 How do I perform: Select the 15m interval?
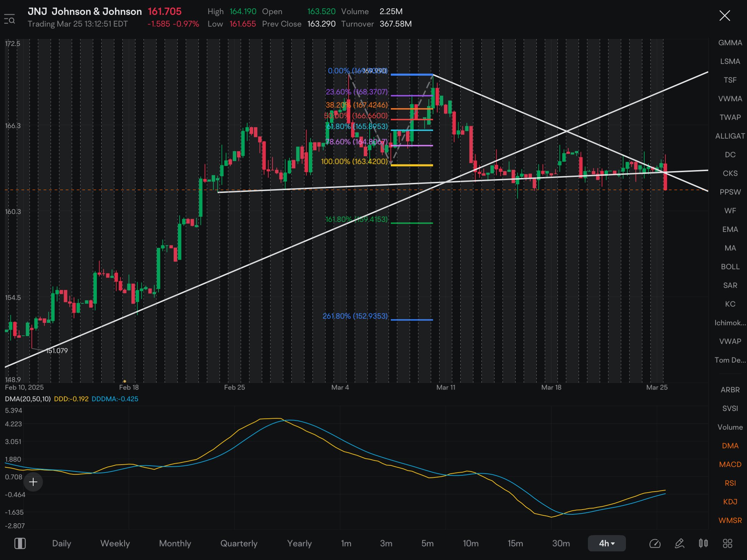515,543
